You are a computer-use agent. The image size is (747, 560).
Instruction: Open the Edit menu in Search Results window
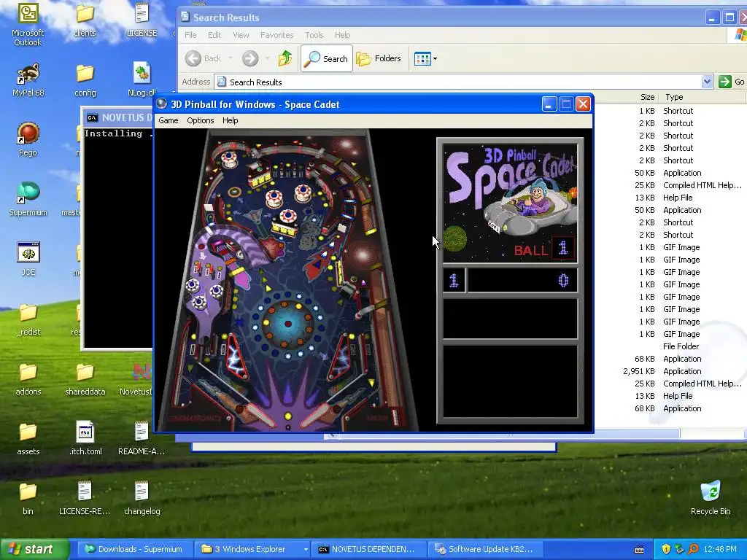coord(214,35)
